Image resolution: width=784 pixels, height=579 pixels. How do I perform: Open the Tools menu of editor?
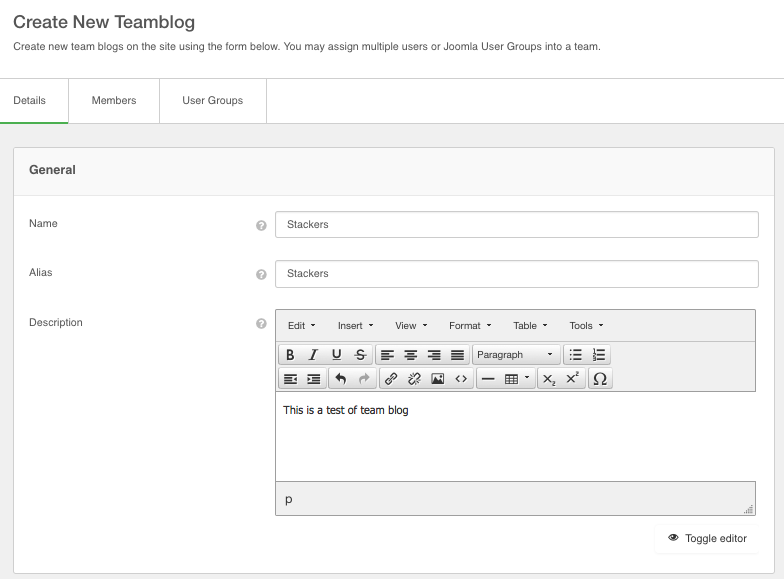pos(586,326)
